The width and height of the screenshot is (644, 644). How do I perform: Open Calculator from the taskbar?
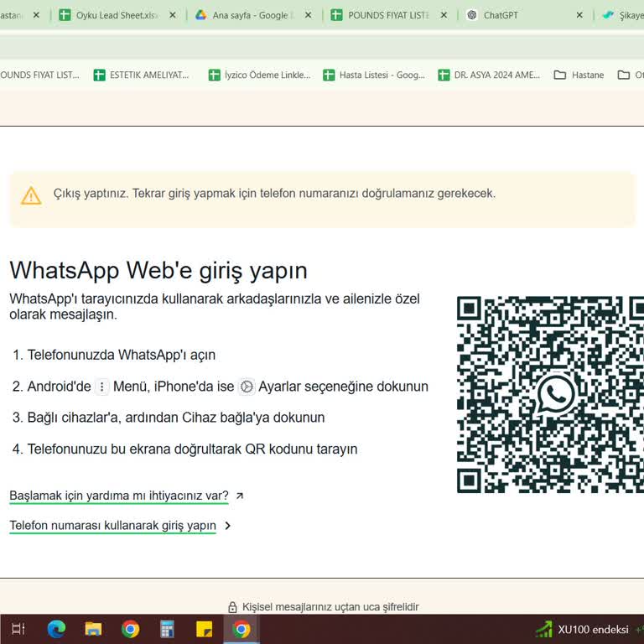point(167,629)
